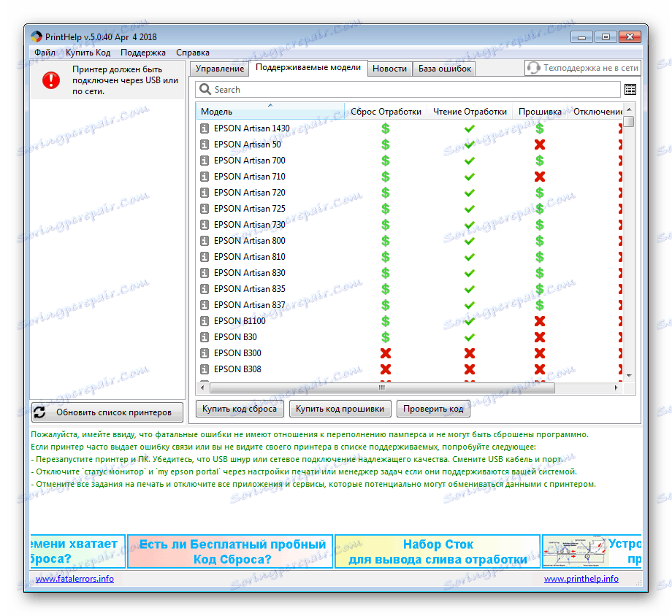This screenshot has height=616, width=672.
Task: Click info icon for EPSON Artisan 720
Action: point(205,193)
